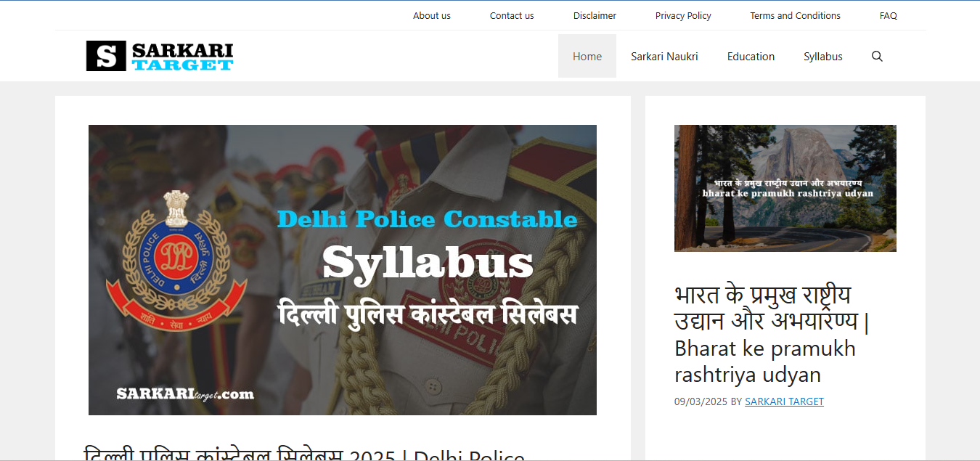Go to the Contact us page
Image resolution: width=980 pixels, height=461 pixels.
point(512,15)
